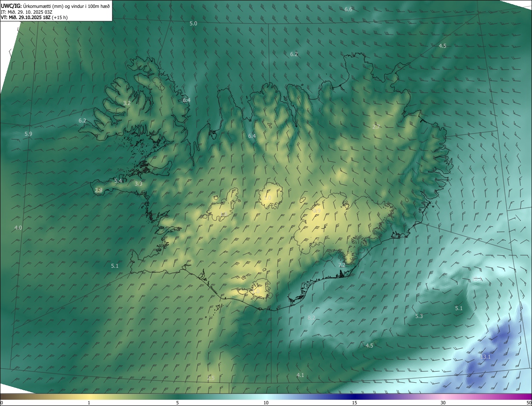Click the 6.6 precipitation value label
The width and height of the screenshot is (532, 406).
348,9
